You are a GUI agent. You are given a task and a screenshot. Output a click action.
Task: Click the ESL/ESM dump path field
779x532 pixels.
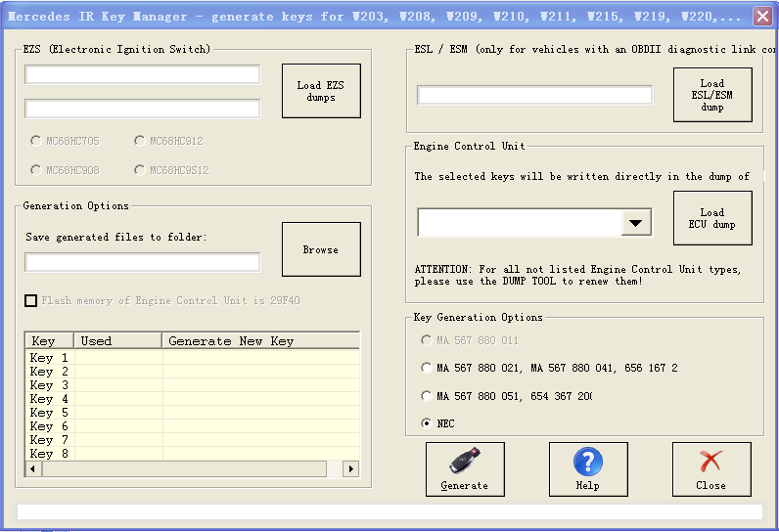pos(534,95)
